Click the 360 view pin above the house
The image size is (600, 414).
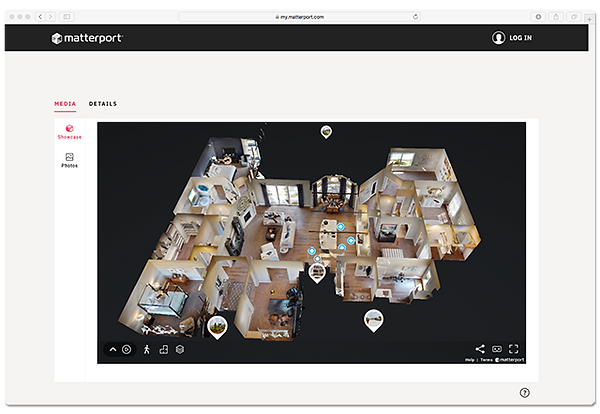tap(326, 132)
